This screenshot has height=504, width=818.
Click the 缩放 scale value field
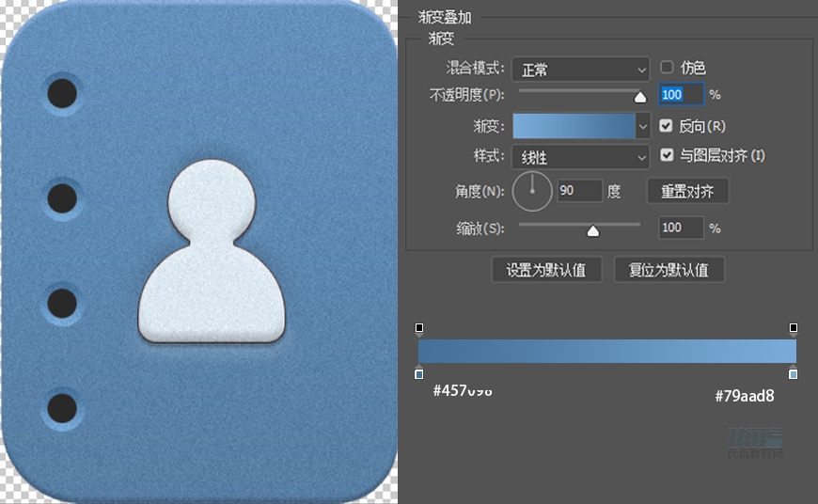(682, 228)
